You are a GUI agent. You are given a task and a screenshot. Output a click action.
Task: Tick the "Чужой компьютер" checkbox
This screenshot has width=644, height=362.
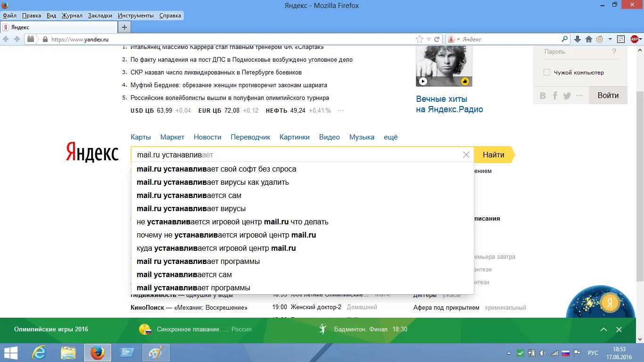coord(547,72)
